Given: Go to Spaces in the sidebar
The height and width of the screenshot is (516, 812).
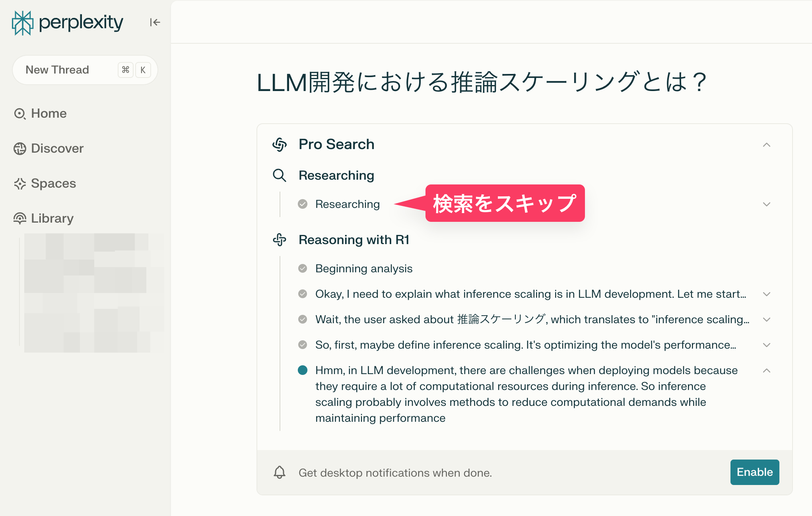Looking at the screenshot, I should pyautogui.click(x=53, y=183).
